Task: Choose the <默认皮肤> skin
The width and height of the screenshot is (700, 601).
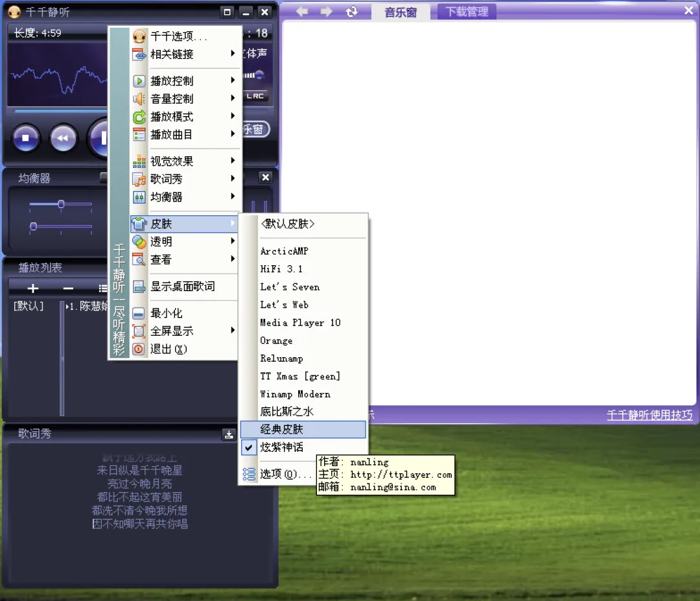Action: coord(303,224)
